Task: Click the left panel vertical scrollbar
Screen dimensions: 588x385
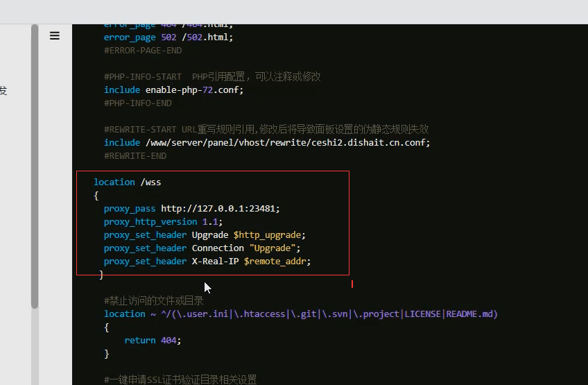Action: [35, 166]
